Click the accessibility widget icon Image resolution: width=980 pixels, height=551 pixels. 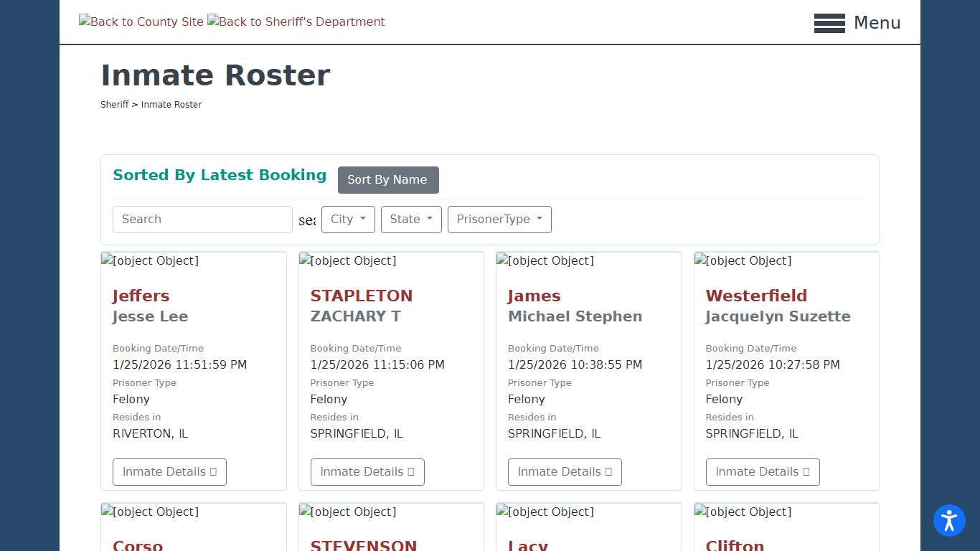949,521
